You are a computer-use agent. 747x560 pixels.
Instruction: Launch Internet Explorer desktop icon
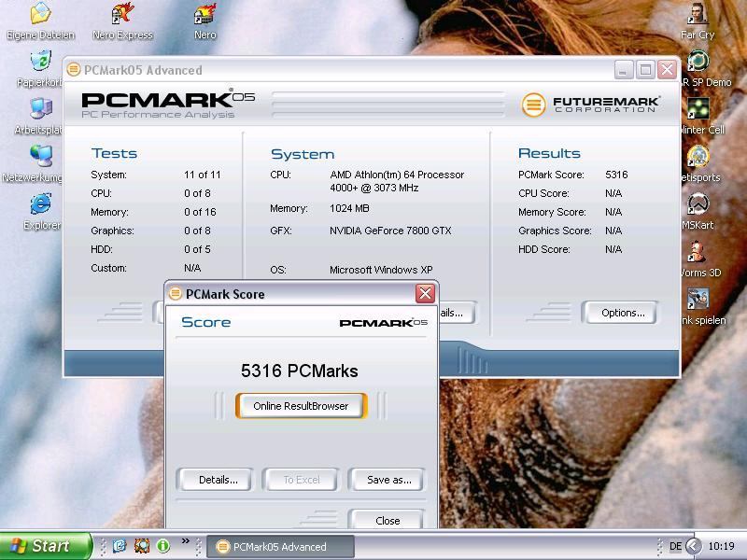tap(41, 212)
